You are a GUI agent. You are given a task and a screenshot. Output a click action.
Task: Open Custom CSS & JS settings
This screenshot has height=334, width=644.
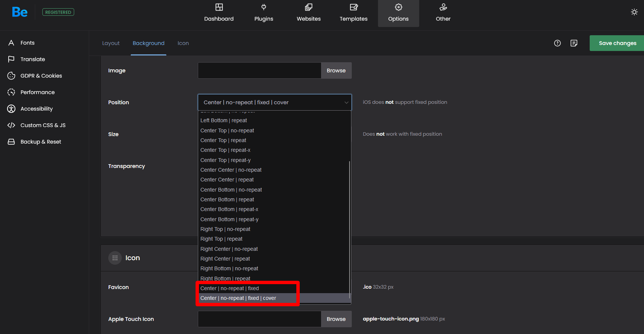click(43, 125)
